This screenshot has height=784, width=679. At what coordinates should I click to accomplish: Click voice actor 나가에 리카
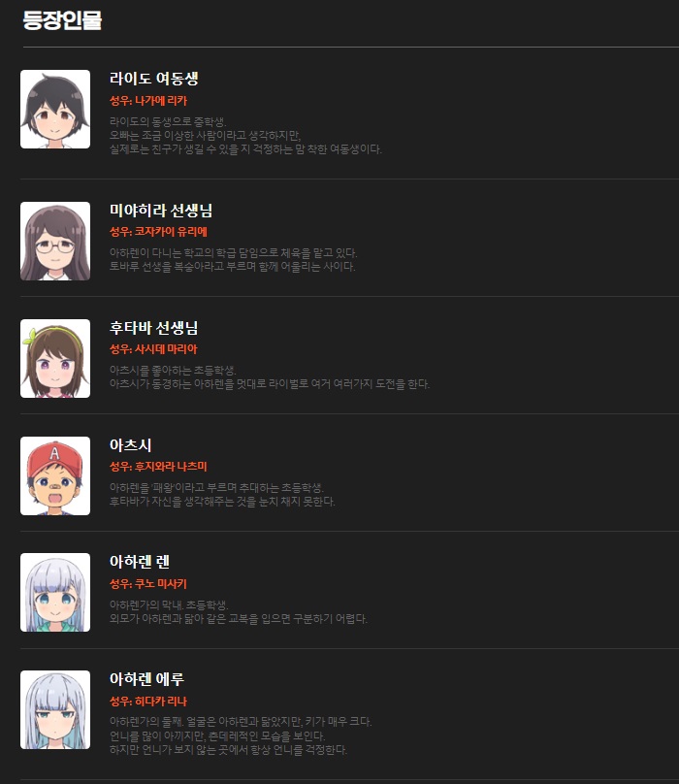161,101
